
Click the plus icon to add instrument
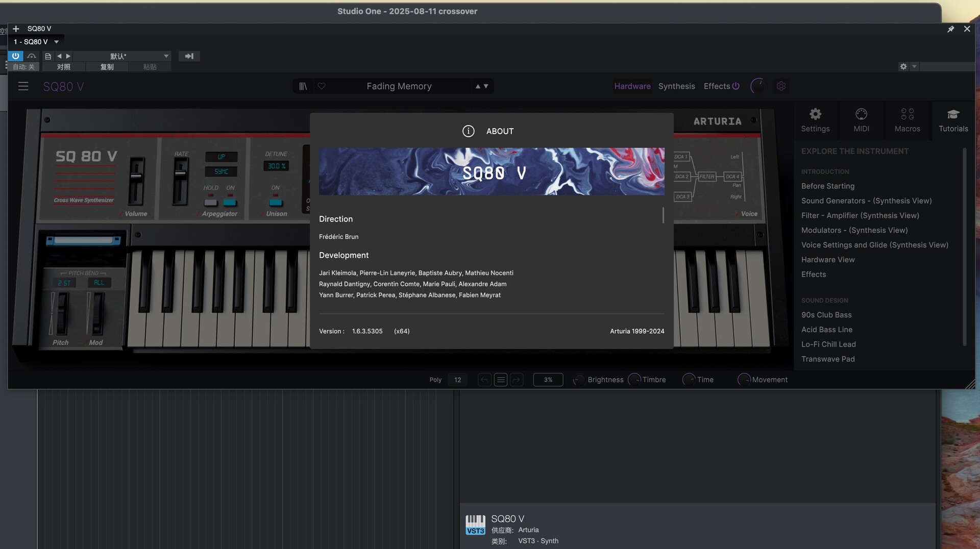point(16,29)
